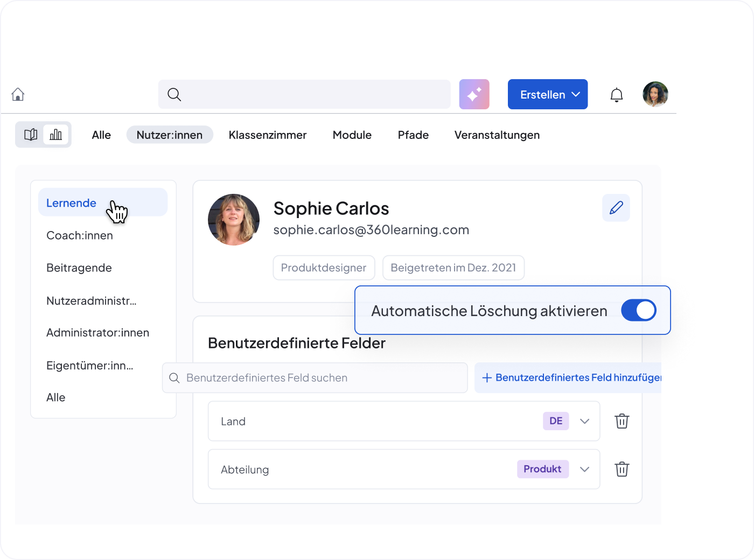754x560 pixels.
Task: Select Nutzeradministr... in the sidebar
Action: pyautogui.click(x=92, y=300)
